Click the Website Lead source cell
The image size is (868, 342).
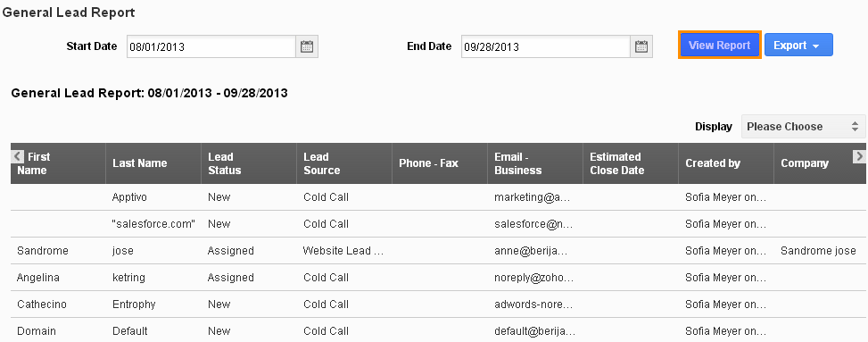point(343,251)
